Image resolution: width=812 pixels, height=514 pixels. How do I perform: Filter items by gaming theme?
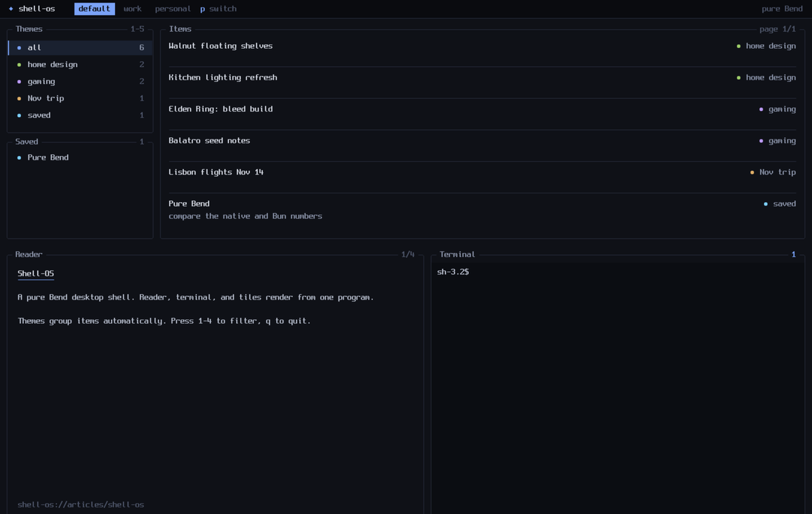(80, 81)
